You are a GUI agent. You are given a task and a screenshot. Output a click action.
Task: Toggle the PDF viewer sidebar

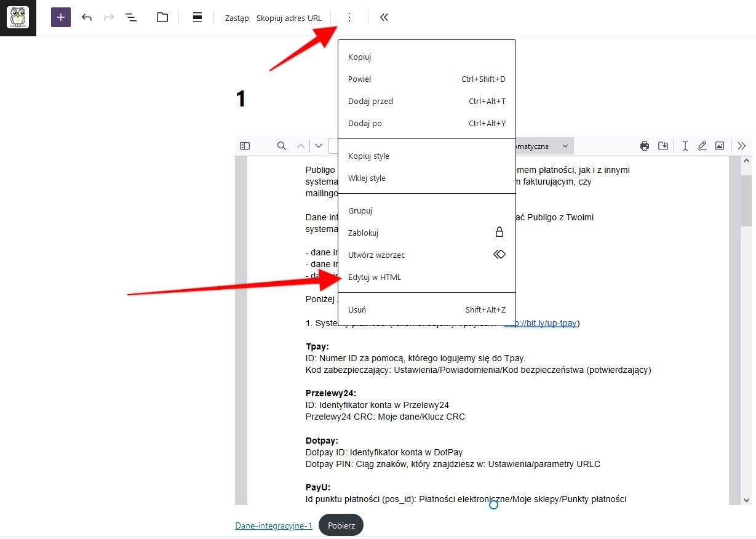(x=245, y=146)
